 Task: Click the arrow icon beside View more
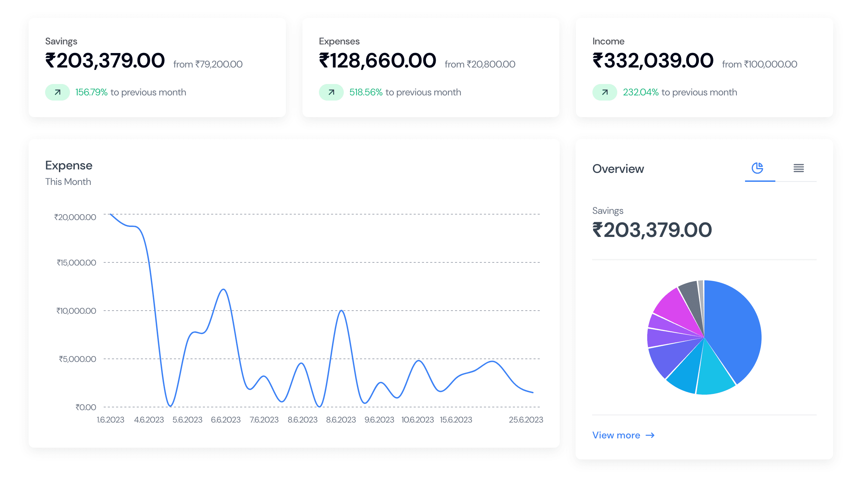651,435
